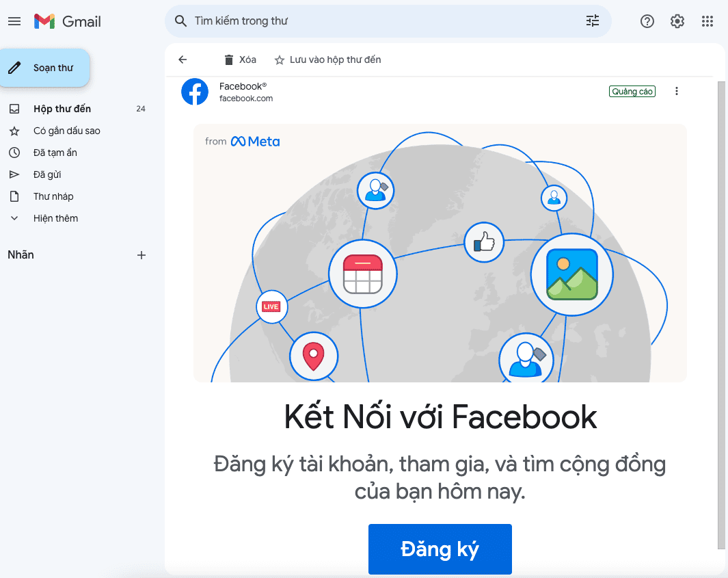
Task: Click the Nhãn section heading
Action: 21,254
